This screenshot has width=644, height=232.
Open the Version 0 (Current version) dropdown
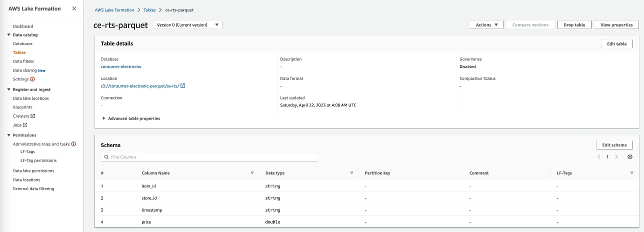click(188, 24)
